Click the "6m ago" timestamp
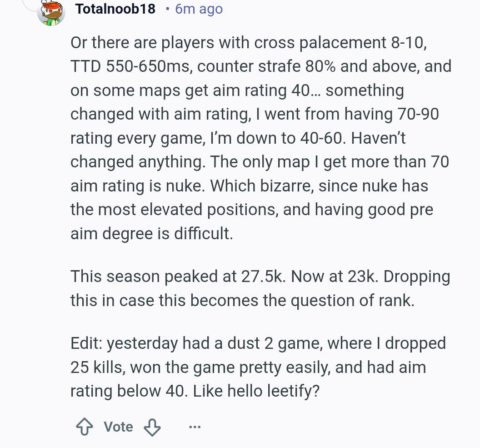This screenshot has height=448, width=480. [x=199, y=9]
